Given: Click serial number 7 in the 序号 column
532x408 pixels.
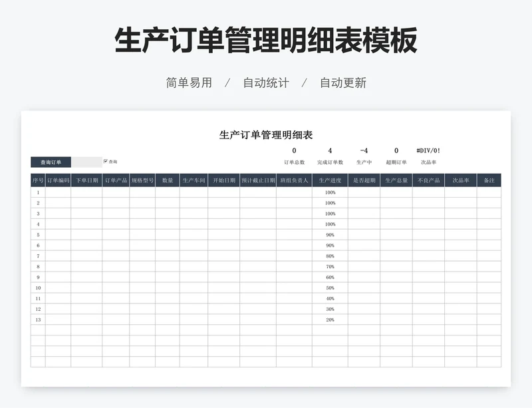Looking at the screenshot, I should 38,256.
